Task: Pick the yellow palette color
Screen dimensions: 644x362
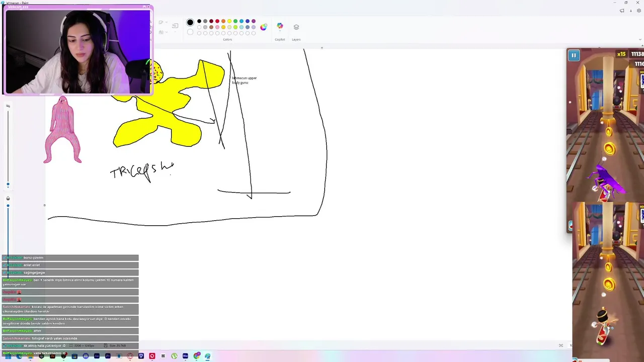Action: 229,21
